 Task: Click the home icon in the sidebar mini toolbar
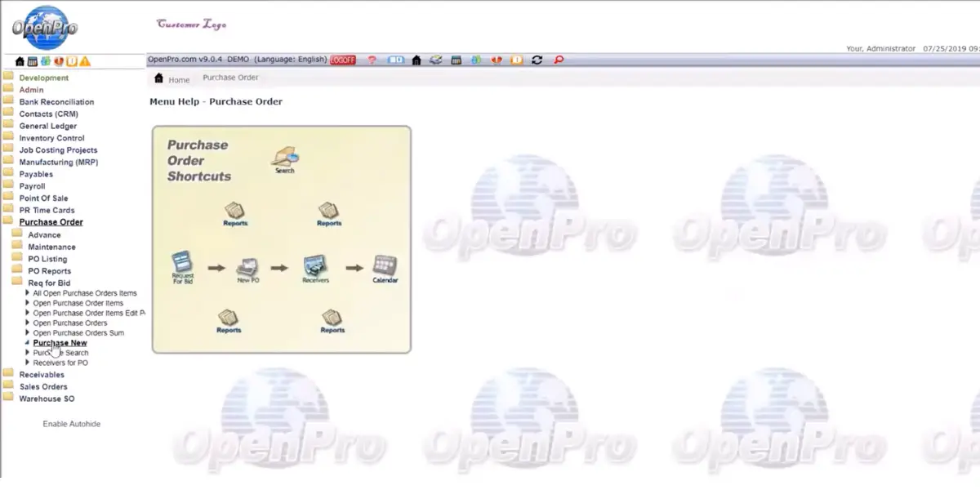coord(20,61)
